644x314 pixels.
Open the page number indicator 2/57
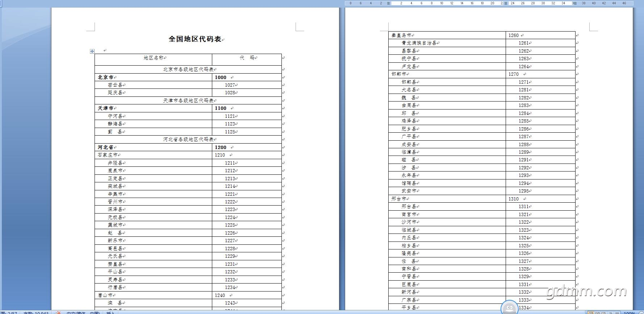click(x=9, y=313)
